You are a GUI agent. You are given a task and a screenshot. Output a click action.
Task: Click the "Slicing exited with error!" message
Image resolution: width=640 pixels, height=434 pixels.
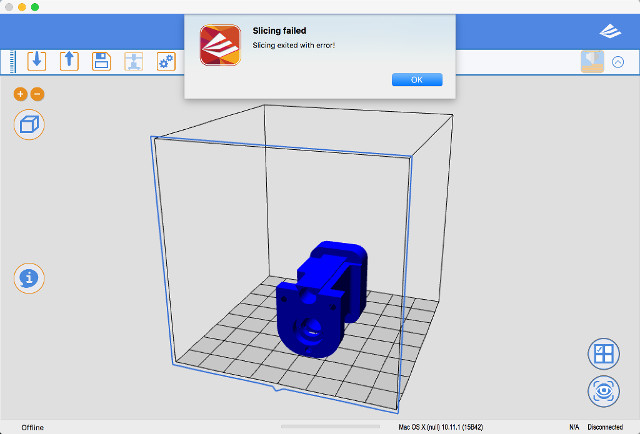coord(293,45)
